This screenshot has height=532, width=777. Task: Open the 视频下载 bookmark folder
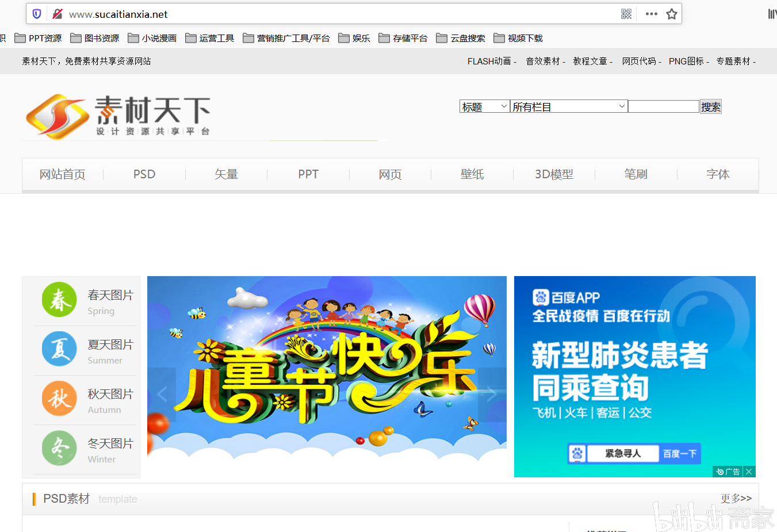[x=518, y=38]
